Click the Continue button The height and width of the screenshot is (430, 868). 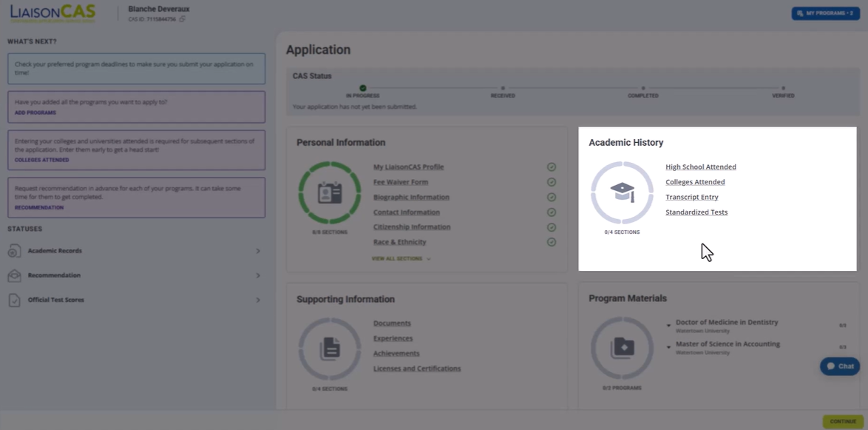point(843,422)
